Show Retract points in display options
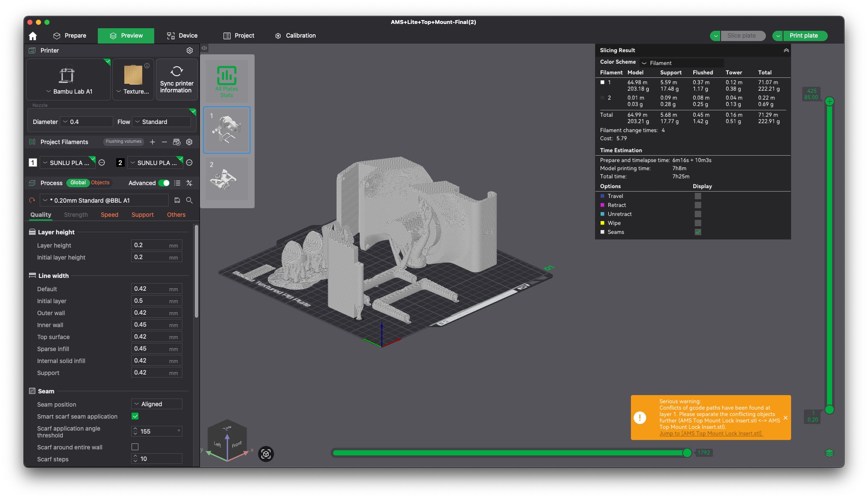Screen dimensions: 868x499 click(x=698, y=205)
